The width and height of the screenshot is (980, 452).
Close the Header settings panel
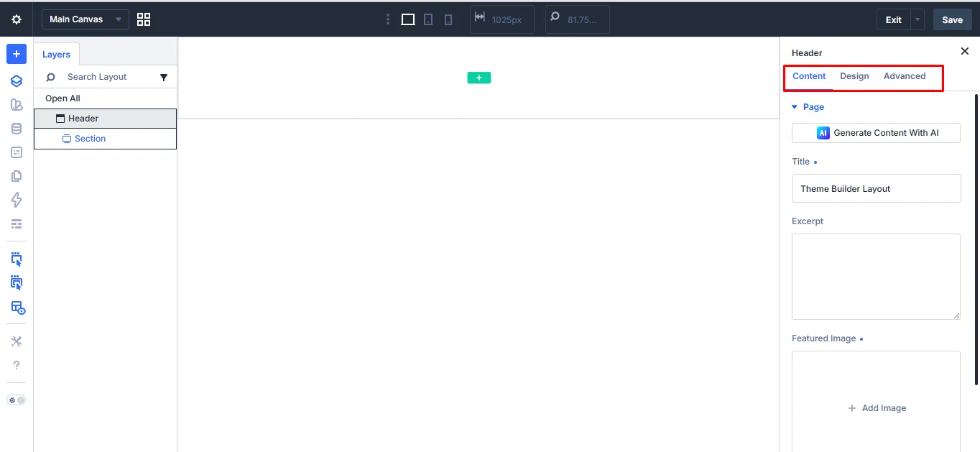[x=965, y=51]
